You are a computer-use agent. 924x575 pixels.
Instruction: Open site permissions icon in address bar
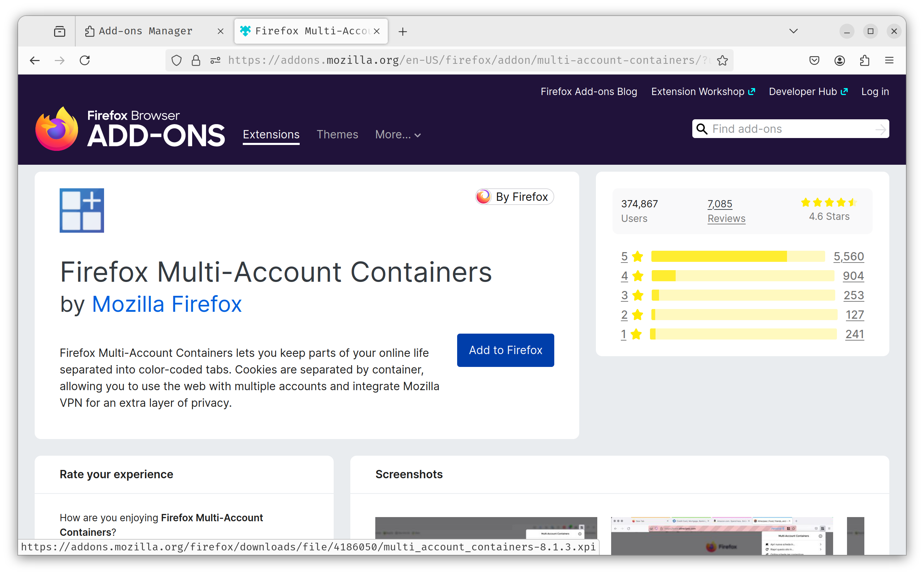(x=215, y=60)
